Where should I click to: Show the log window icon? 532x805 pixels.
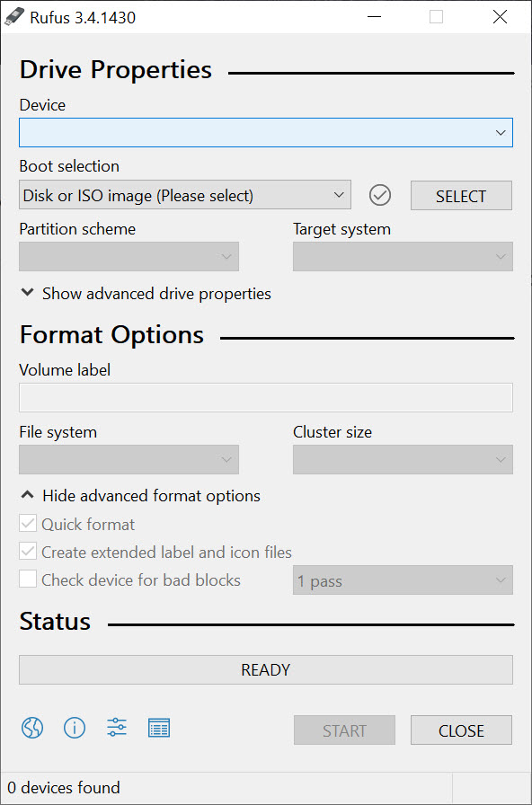tap(159, 728)
